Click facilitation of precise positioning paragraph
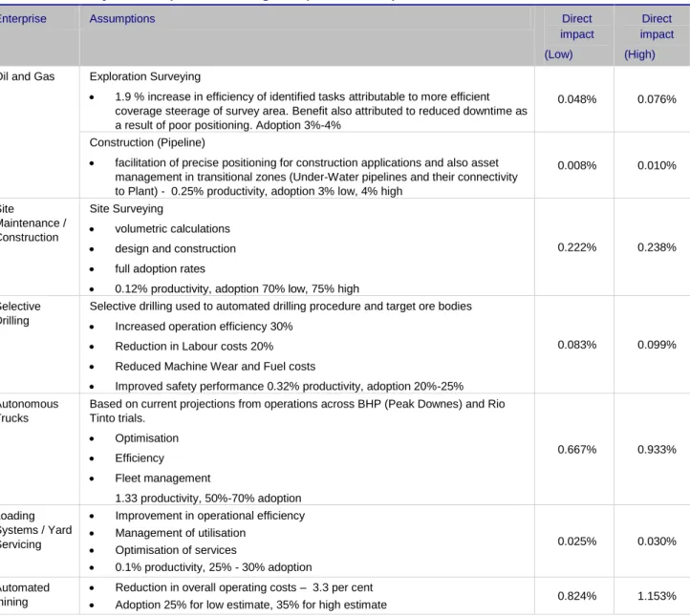The image size is (690, 616). coord(316,178)
